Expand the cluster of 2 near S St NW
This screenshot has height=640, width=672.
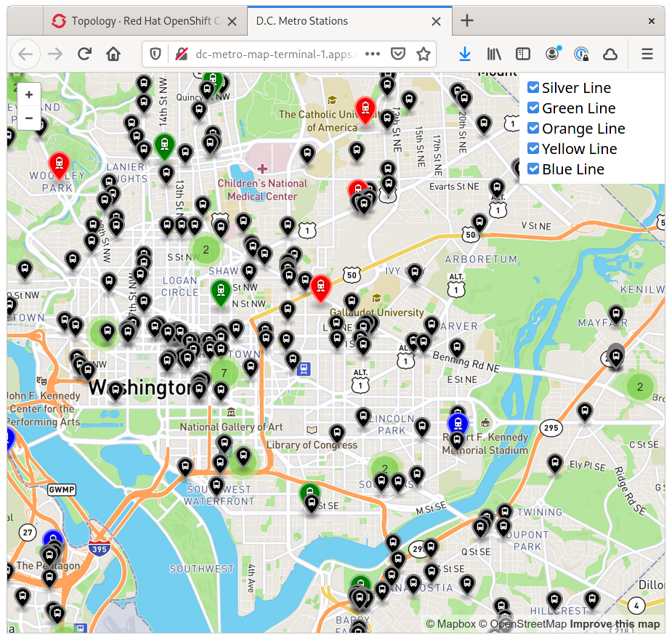pyautogui.click(x=206, y=250)
